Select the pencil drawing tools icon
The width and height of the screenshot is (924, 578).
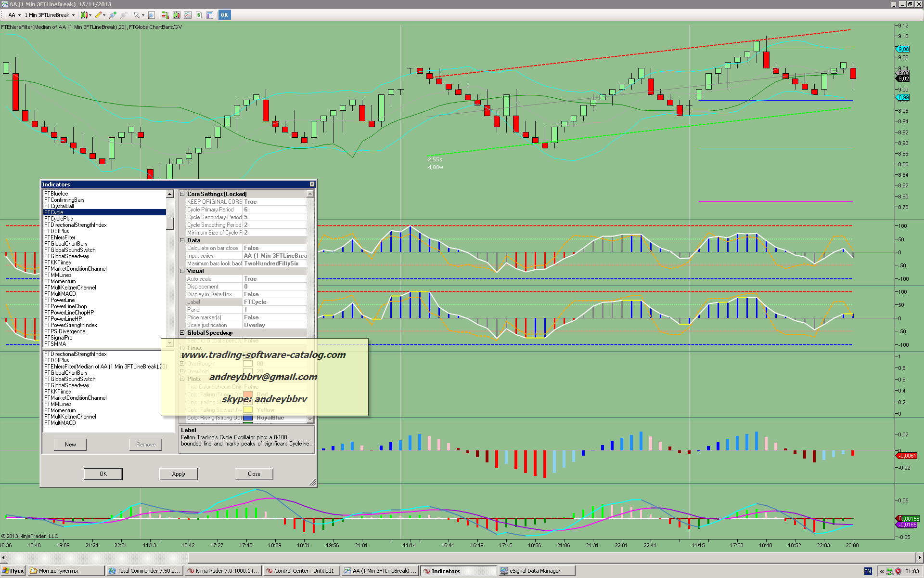point(98,15)
